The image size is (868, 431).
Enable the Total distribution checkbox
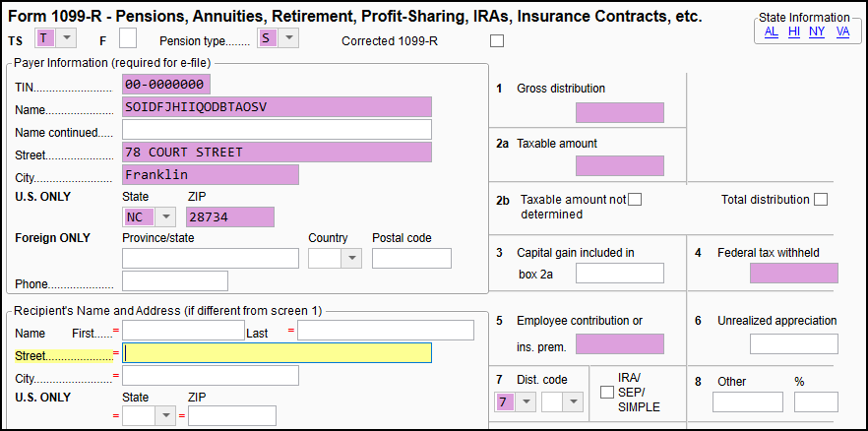(821, 200)
